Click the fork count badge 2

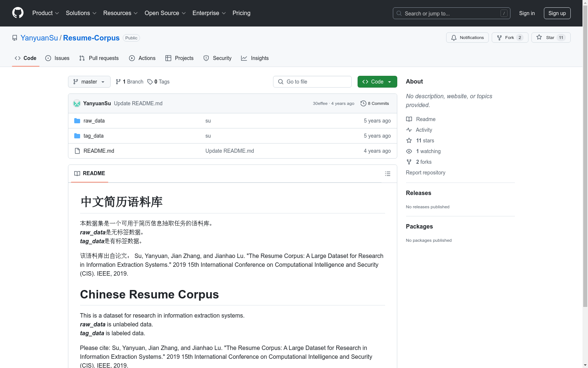520,38
